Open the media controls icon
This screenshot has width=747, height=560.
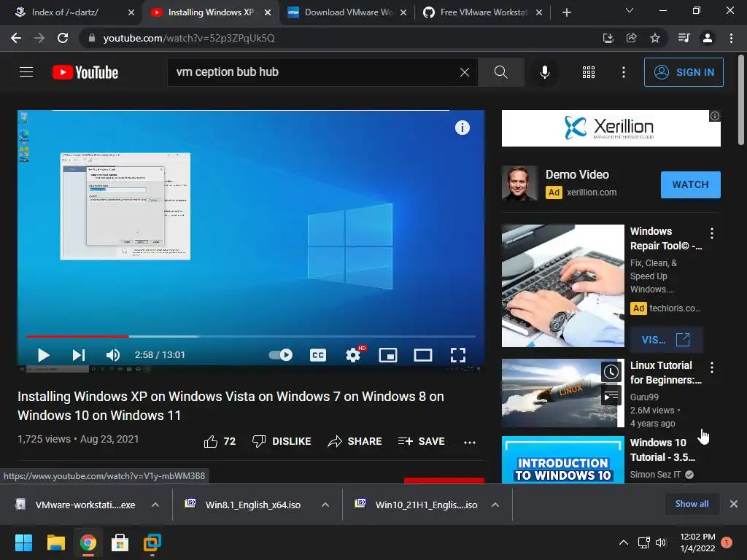tap(684, 38)
